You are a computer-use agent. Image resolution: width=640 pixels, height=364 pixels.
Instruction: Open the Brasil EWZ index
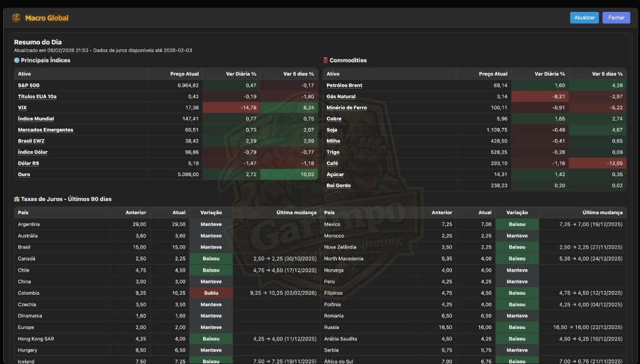tap(30, 140)
